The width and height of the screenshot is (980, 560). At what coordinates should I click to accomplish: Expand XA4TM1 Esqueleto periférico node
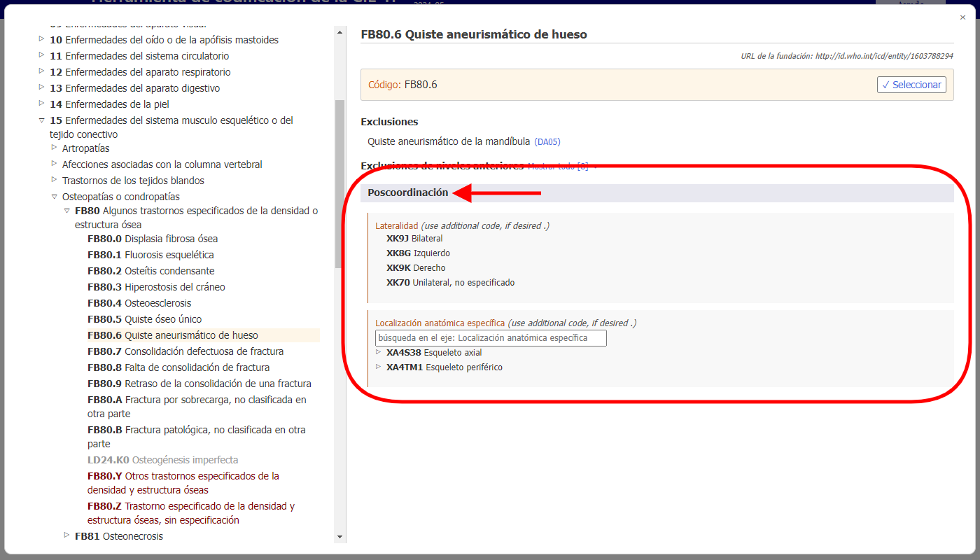(379, 366)
